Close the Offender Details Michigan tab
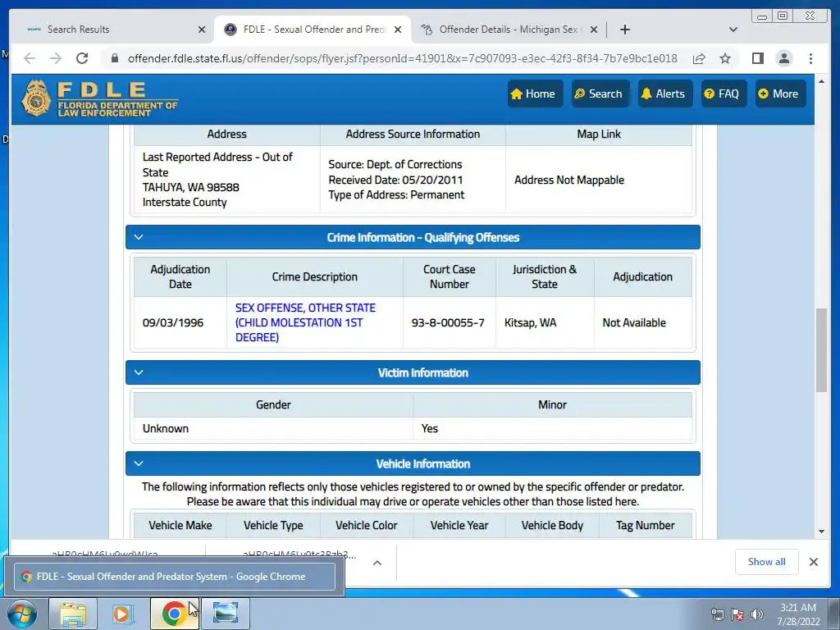Image resolution: width=840 pixels, height=630 pixels. [594, 30]
